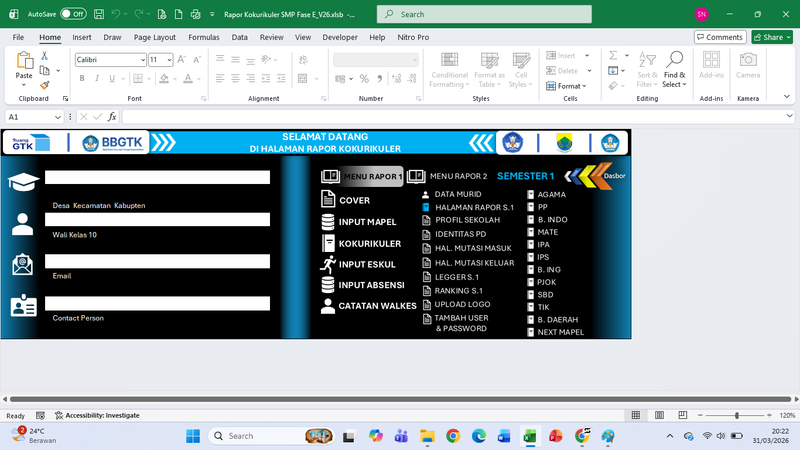Click the COVER document icon
Viewport: 800px width, 450px height.
click(x=328, y=200)
